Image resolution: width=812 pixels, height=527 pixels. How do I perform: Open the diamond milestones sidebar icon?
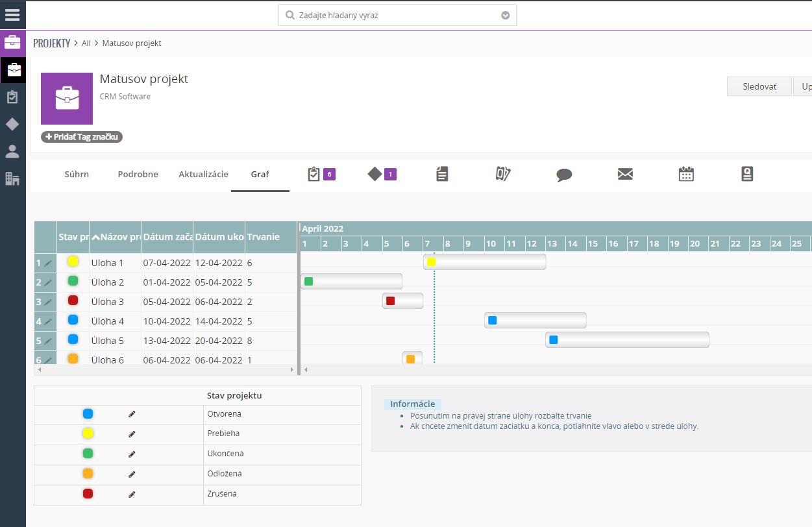pyautogui.click(x=12, y=124)
